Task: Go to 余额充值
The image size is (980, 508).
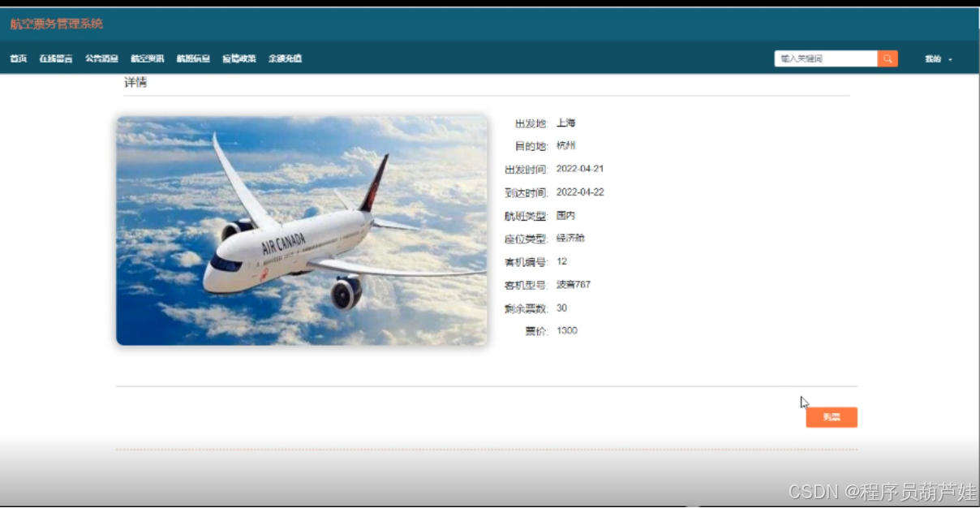Action: coord(285,58)
